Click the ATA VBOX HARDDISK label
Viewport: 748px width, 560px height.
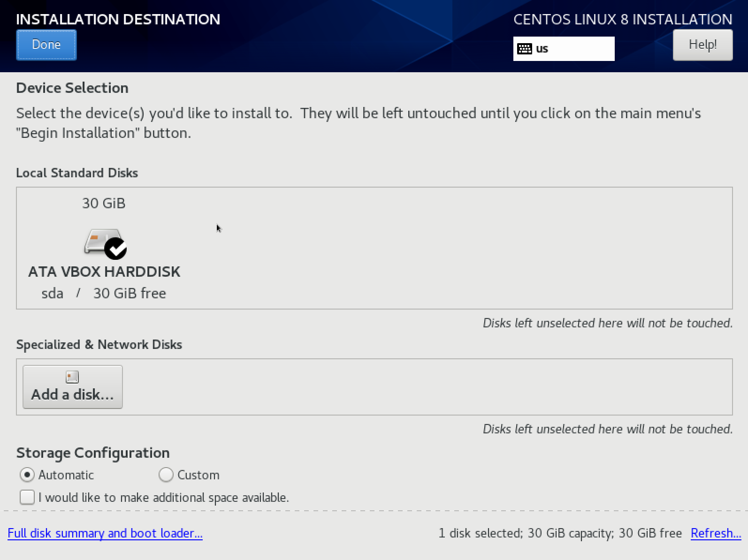click(104, 272)
